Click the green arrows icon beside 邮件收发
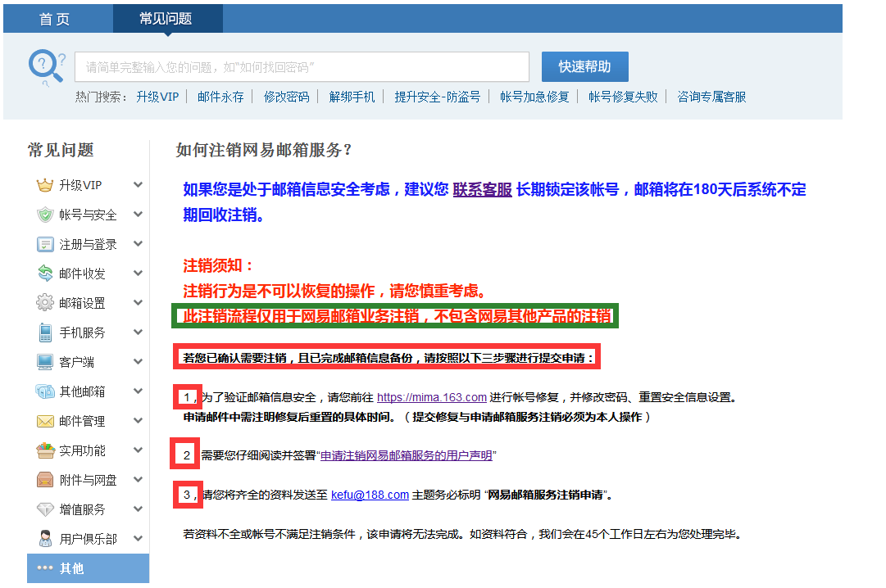Screen dimensions: 886x588 pos(44,274)
